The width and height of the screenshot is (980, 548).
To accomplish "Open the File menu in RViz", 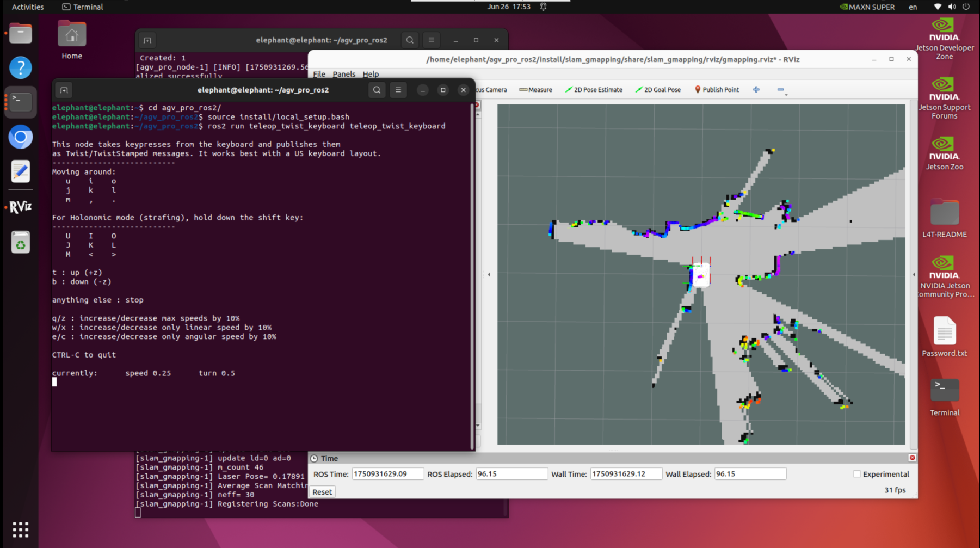I will pyautogui.click(x=319, y=74).
